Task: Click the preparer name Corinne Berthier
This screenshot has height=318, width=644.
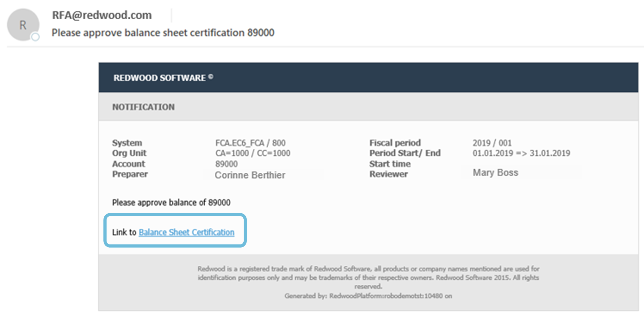Action: pyautogui.click(x=250, y=175)
